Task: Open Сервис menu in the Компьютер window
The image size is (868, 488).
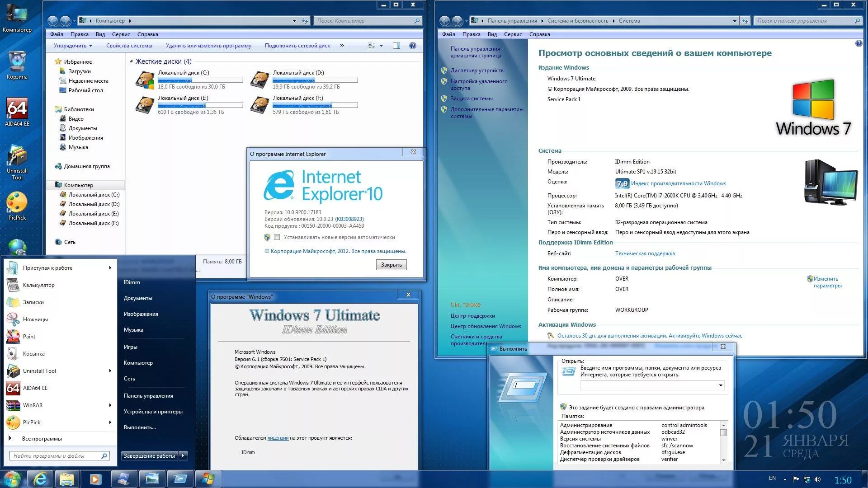Action: [121, 34]
